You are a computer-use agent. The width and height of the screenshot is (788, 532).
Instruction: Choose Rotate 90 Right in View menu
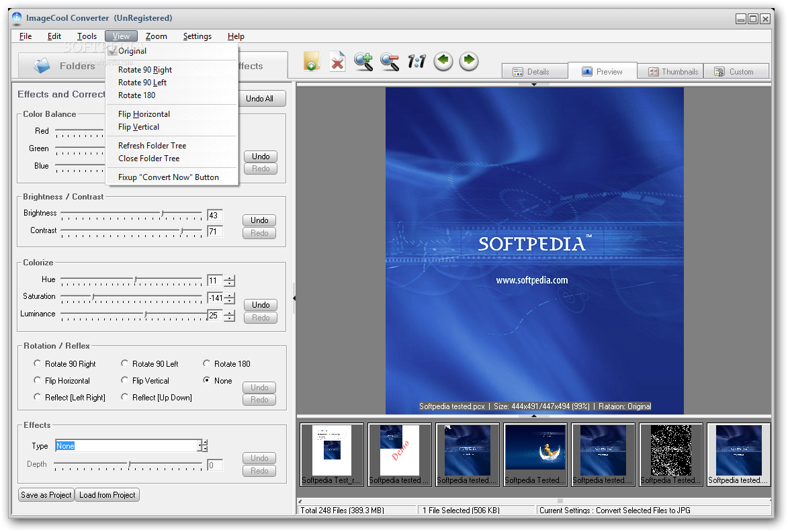(x=172, y=70)
